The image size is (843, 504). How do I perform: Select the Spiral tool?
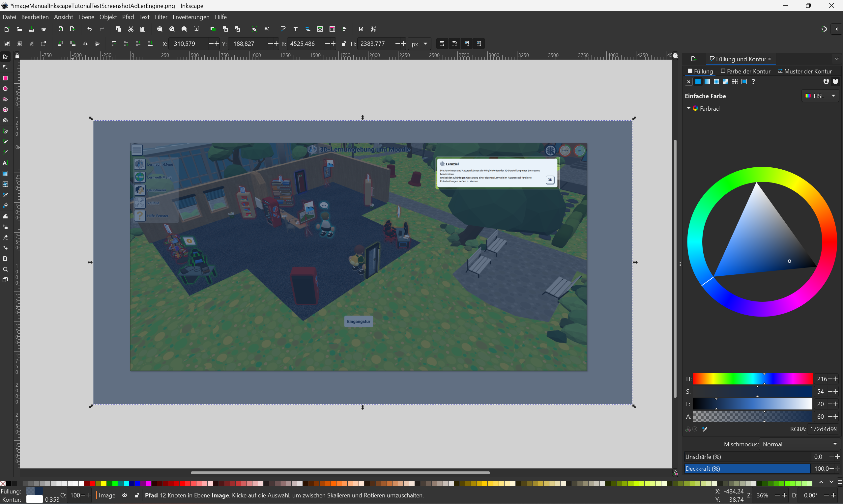(5, 121)
